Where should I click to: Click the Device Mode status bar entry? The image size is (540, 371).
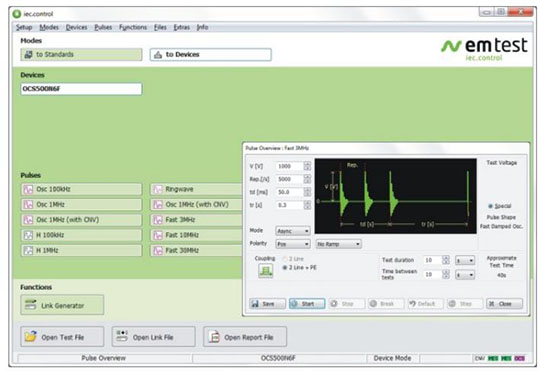click(x=392, y=358)
